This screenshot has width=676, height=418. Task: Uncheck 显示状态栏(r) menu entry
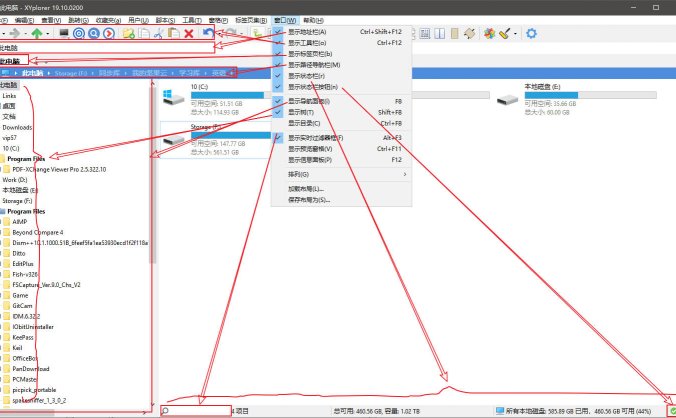[341, 76]
